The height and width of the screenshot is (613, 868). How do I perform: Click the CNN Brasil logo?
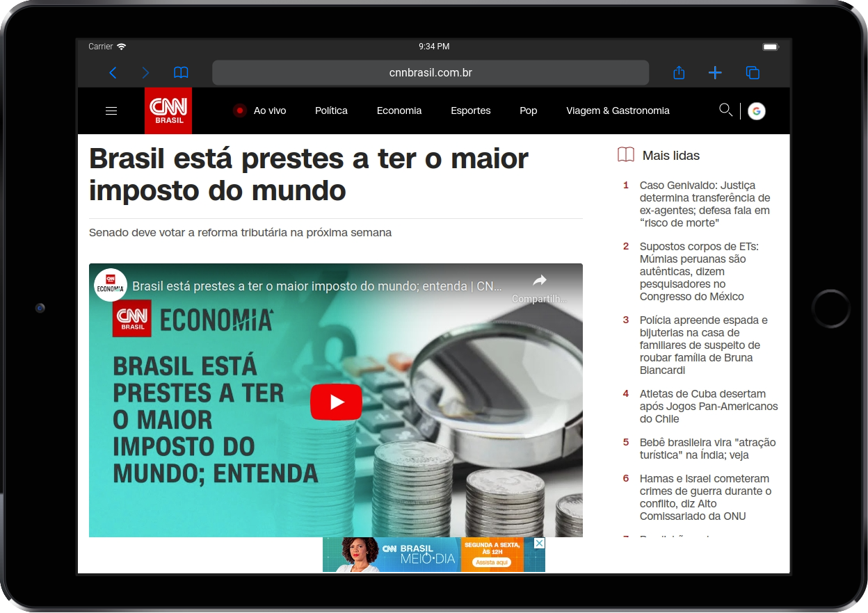(x=168, y=111)
